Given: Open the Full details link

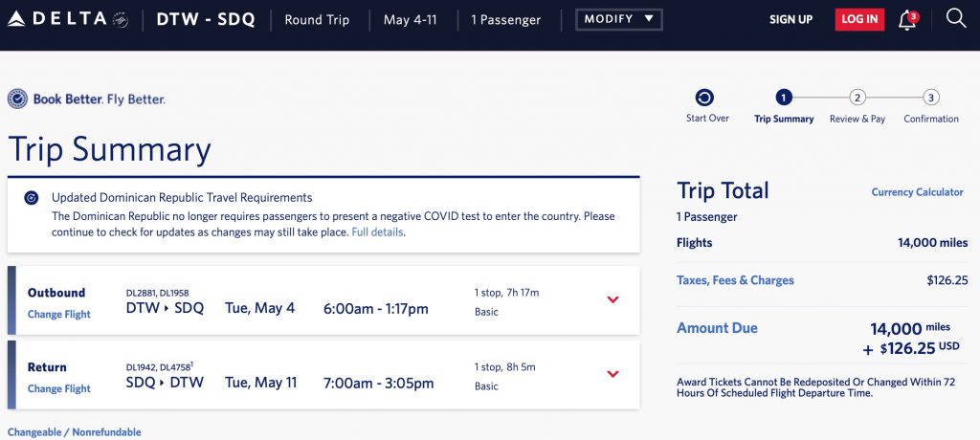Looking at the screenshot, I should pyautogui.click(x=377, y=231).
